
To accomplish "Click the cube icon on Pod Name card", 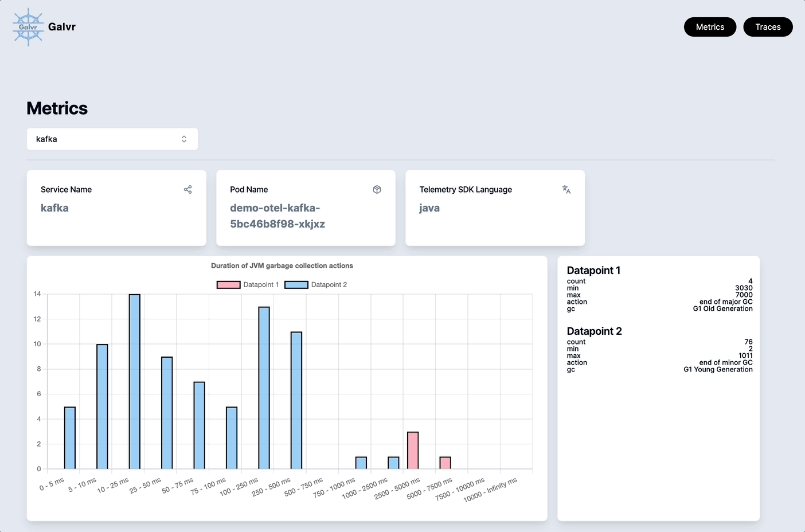I will 377,190.
